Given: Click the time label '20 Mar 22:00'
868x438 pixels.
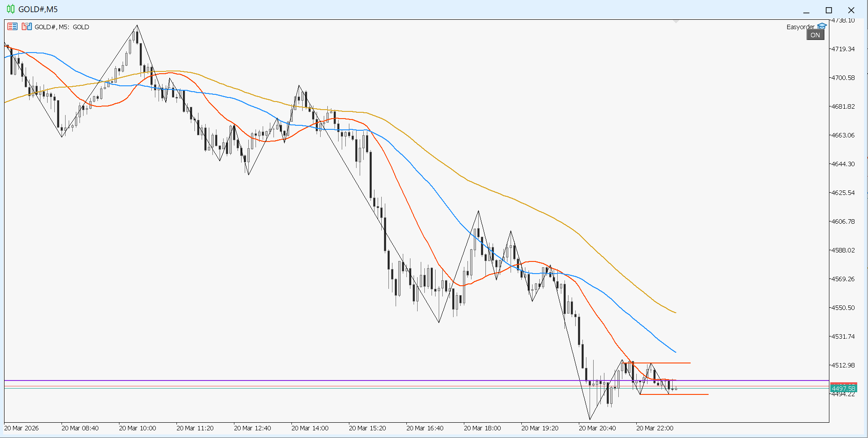Looking at the screenshot, I should pyautogui.click(x=655, y=428).
